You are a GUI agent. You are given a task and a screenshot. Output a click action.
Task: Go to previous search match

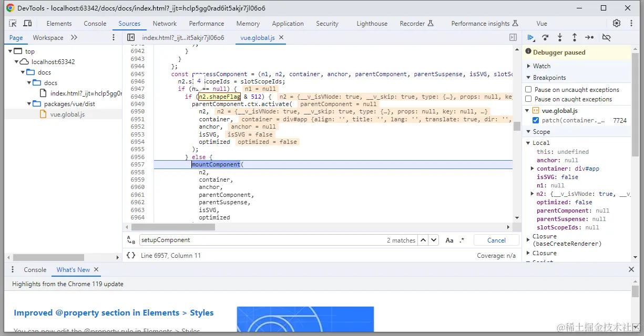point(423,240)
